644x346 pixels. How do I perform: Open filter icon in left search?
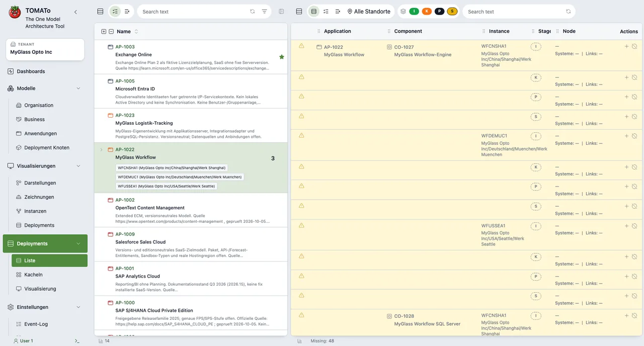[264, 12]
